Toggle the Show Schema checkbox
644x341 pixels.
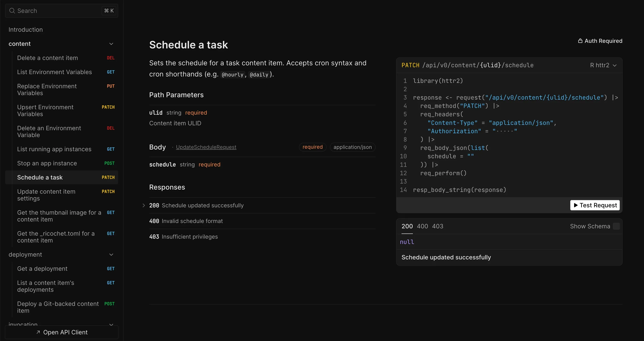(x=617, y=226)
